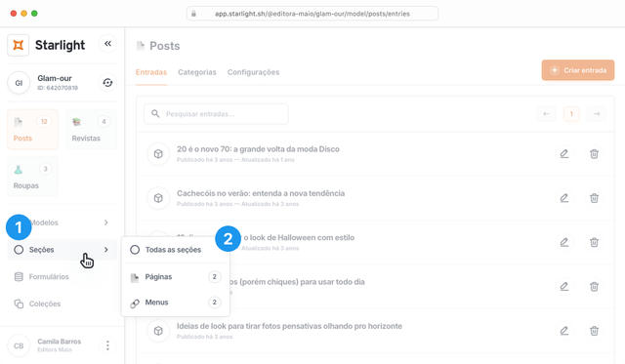Edit the "20 é o novo 70" post
625x364 pixels.
(564, 154)
